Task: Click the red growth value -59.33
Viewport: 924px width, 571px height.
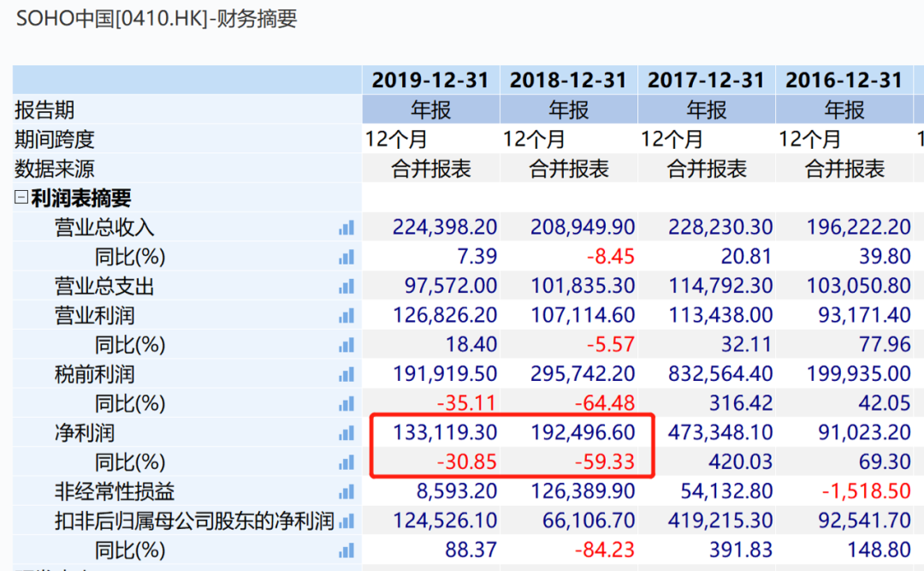Action: coord(605,462)
